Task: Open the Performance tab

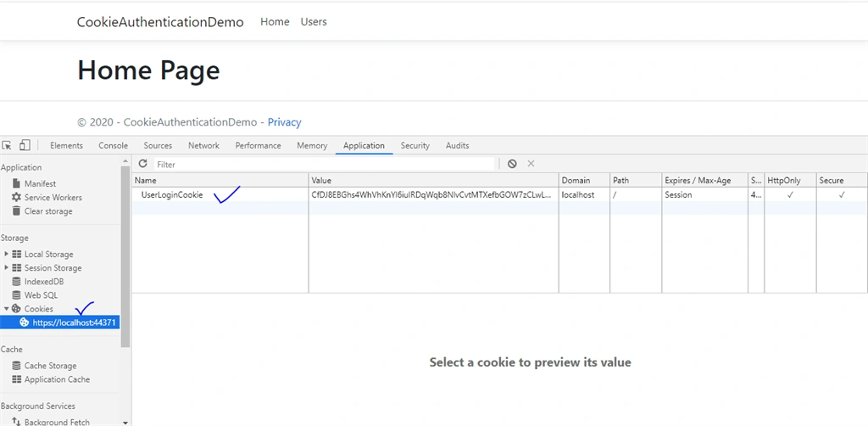Action: point(258,146)
